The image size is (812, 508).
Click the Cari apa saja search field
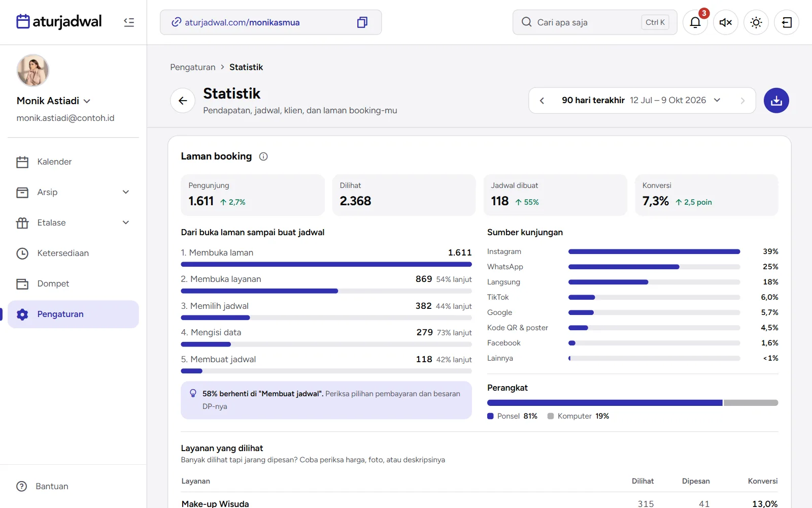pos(595,22)
